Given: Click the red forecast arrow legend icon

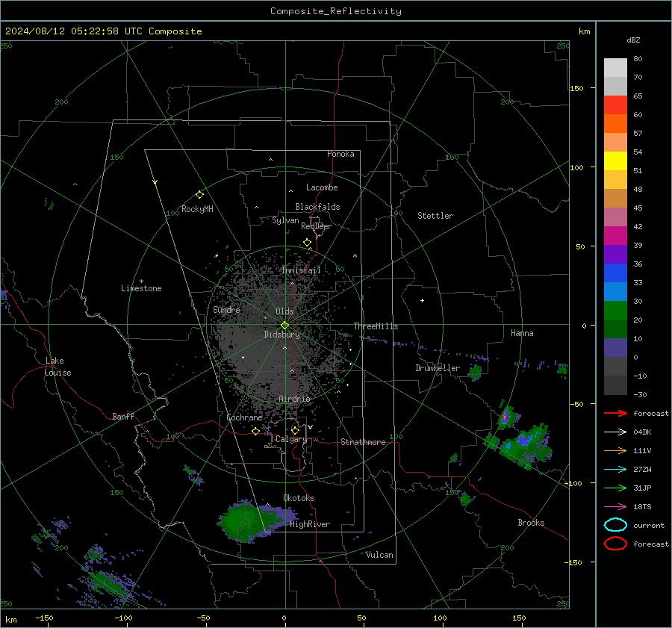Looking at the screenshot, I should pyautogui.click(x=615, y=413).
